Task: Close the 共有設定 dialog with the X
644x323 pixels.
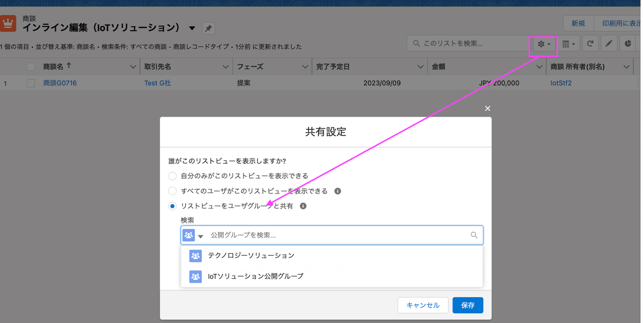Action: pyautogui.click(x=487, y=109)
